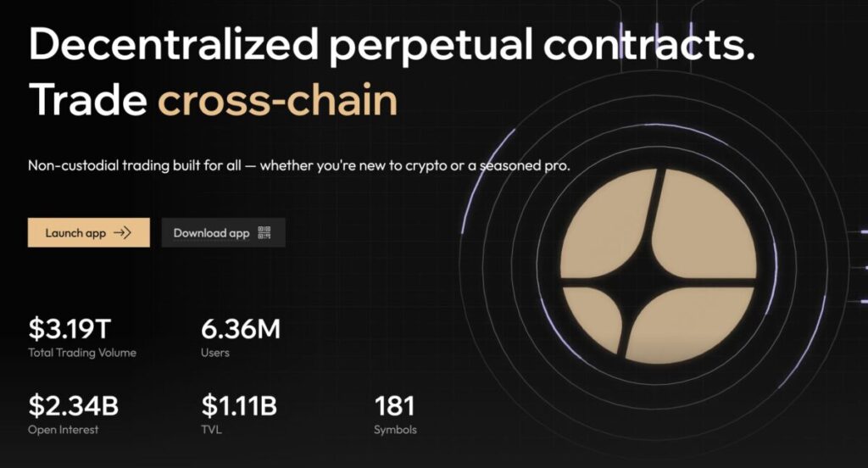
Task: Click the 'Decentralized perpetual contracts.' headline
Action: (x=391, y=45)
